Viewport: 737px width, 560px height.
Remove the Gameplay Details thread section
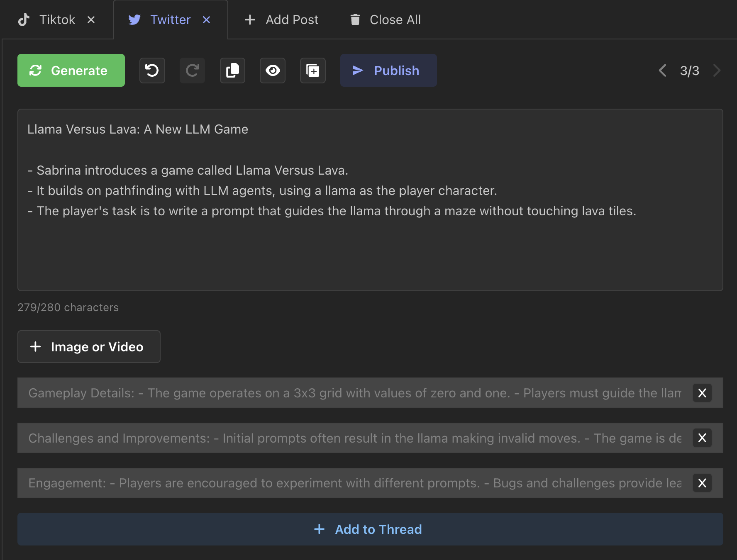point(702,393)
